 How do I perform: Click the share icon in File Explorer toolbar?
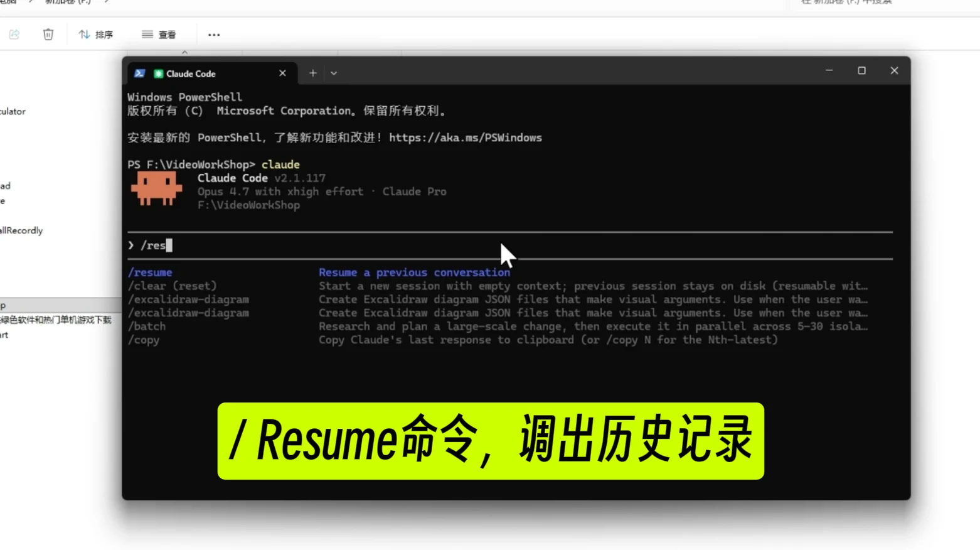click(x=14, y=35)
